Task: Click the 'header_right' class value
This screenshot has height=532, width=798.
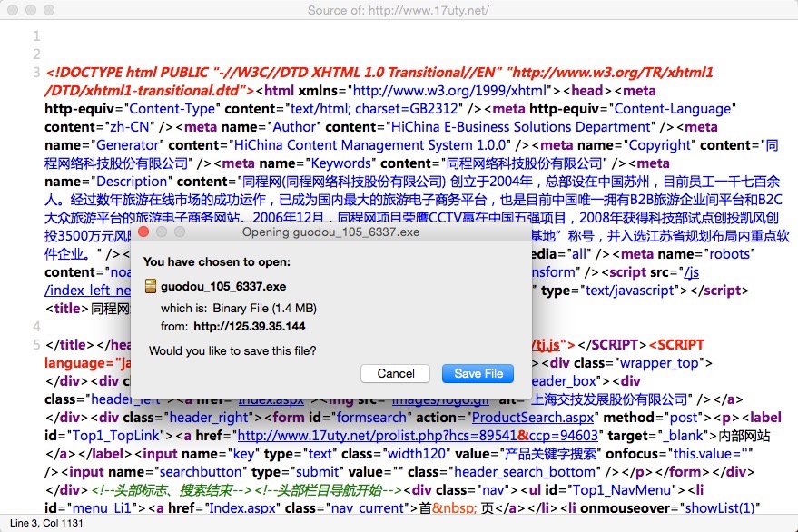Action: (x=209, y=418)
